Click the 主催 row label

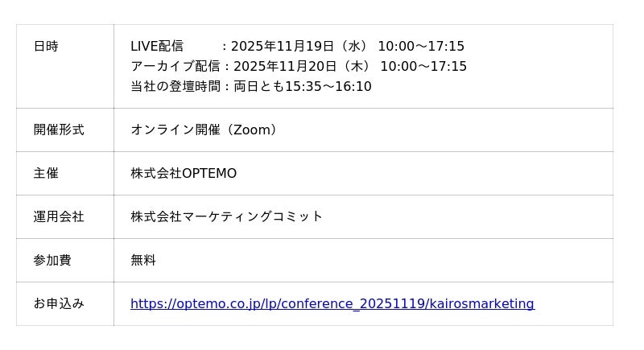tap(46, 173)
